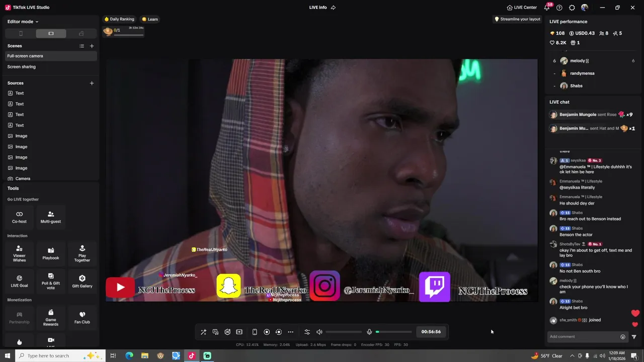Open Game Rewards
The height and width of the screenshot is (362, 644).
(x=51, y=318)
